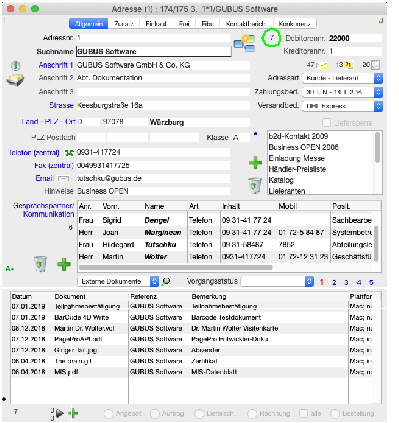The image size is (399, 423).
Task: Select the Angebot radio button
Action: (x=108, y=414)
